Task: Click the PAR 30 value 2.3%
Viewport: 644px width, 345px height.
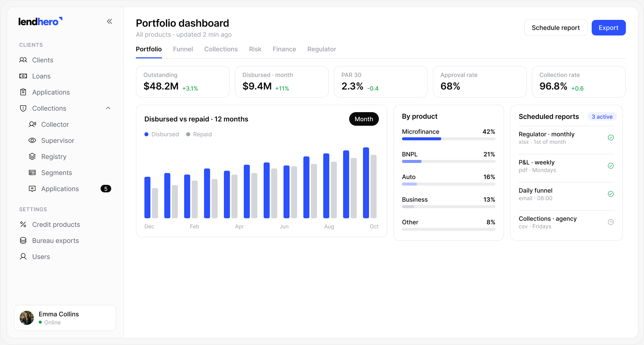Action: tap(352, 86)
